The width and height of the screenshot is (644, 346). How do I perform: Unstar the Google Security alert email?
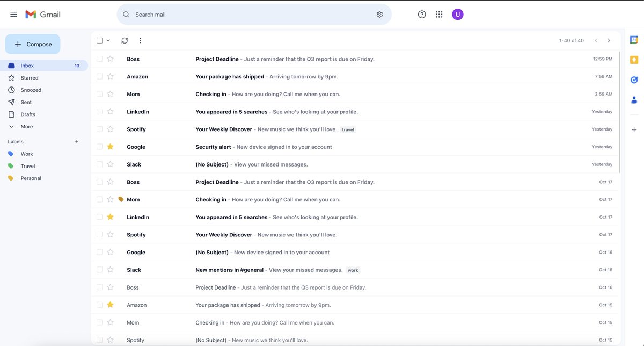click(111, 147)
